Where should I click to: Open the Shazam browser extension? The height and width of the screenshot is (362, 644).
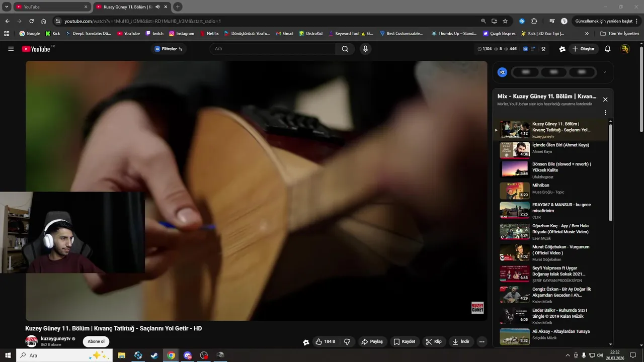pyautogui.click(x=522, y=21)
